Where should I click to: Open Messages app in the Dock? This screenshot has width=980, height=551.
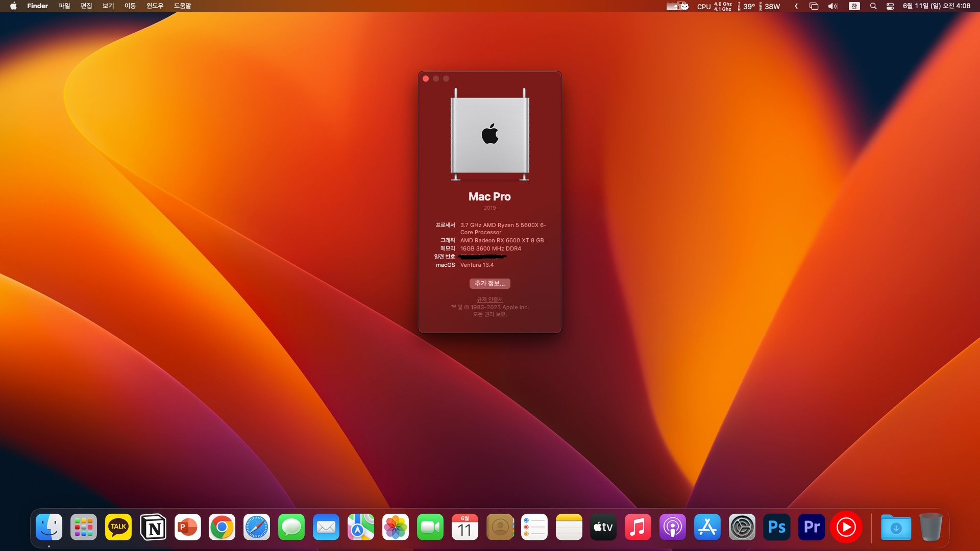click(x=291, y=527)
